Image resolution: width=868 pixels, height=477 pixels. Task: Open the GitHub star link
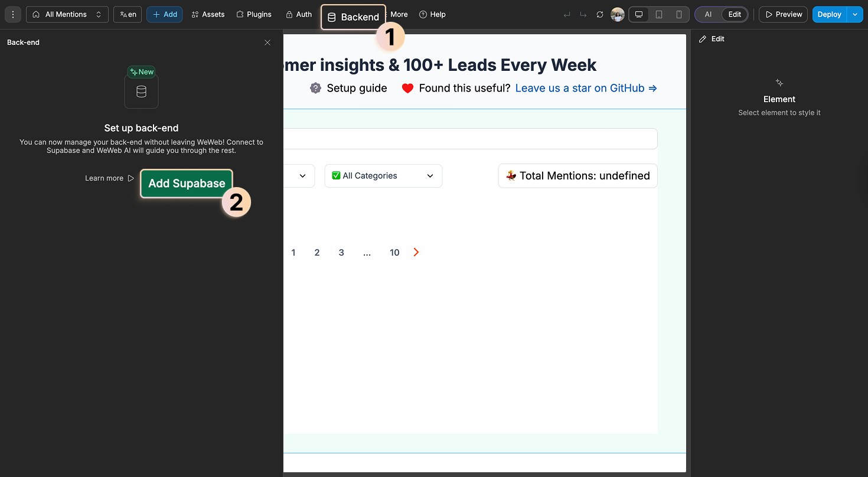580,88
